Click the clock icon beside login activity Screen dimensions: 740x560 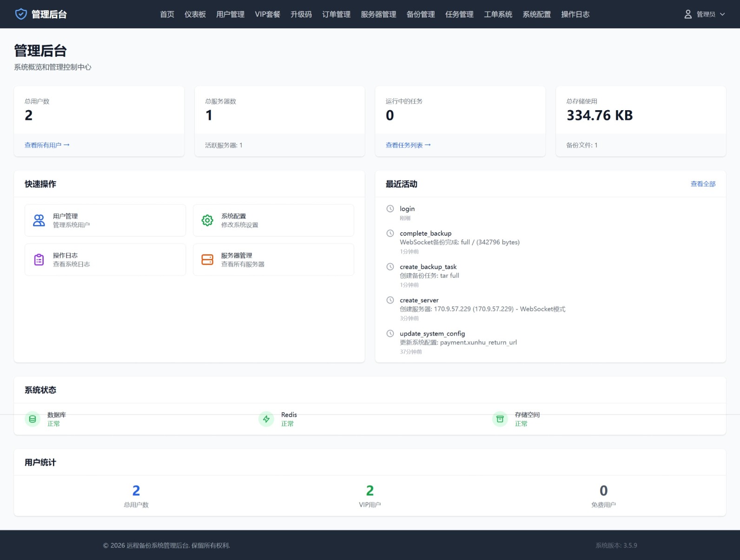coord(390,209)
